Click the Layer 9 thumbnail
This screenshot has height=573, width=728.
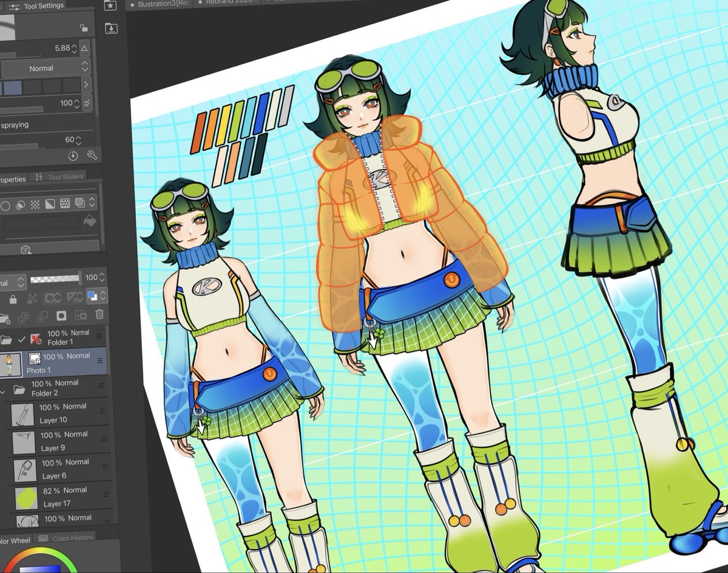24,442
